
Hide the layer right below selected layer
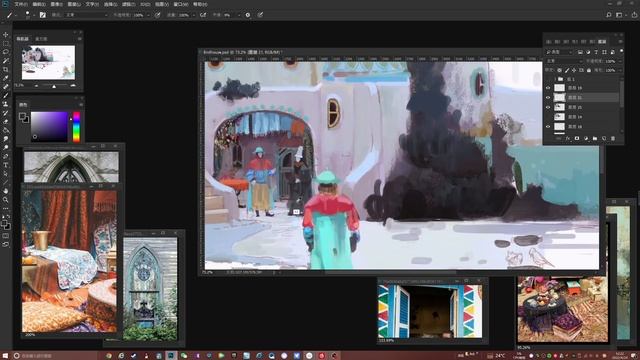click(x=548, y=107)
